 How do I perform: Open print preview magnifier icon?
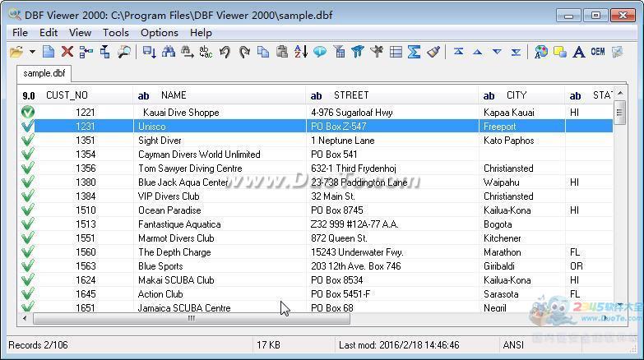[x=124, y=52]
